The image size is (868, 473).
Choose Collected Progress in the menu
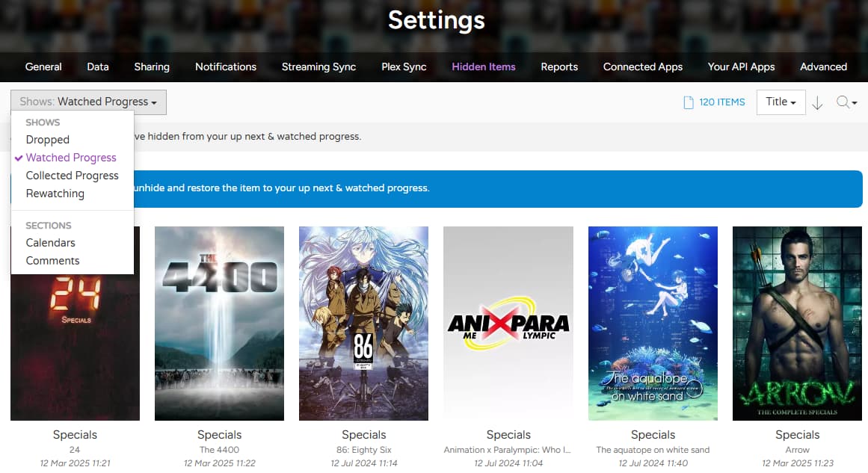[72, 176]
